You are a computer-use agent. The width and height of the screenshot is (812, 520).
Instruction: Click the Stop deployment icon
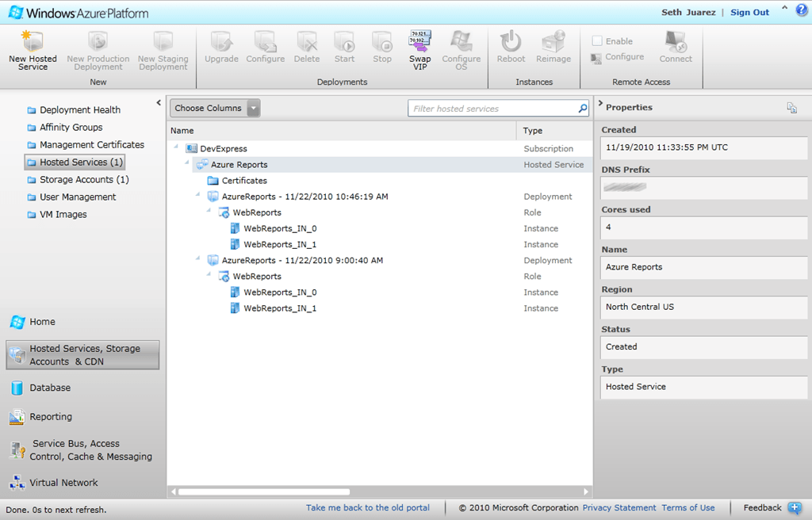[x=382, y=41]
